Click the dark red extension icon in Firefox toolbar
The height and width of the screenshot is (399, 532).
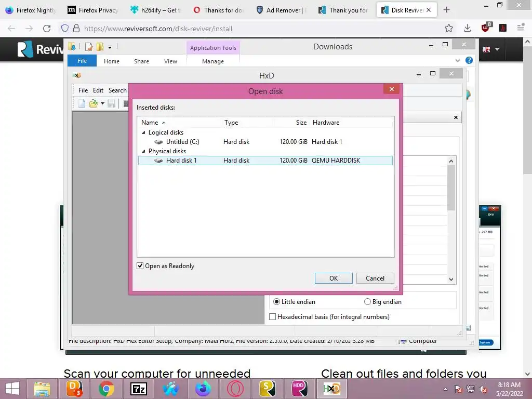[x=502, y=28]
